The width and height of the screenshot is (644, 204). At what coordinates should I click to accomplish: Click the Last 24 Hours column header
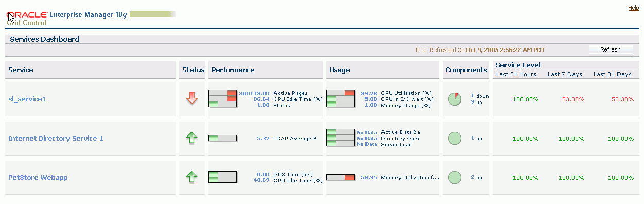(516, 74)
